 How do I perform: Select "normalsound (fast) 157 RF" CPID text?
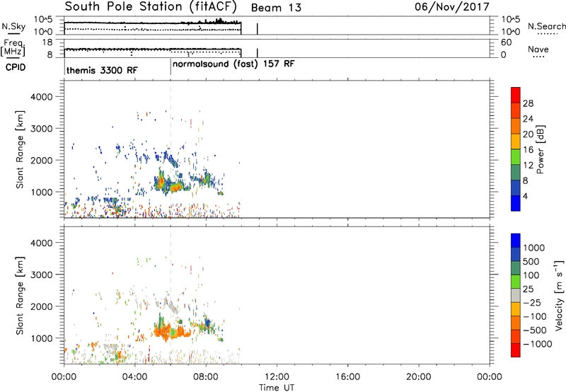click(233, 64)
